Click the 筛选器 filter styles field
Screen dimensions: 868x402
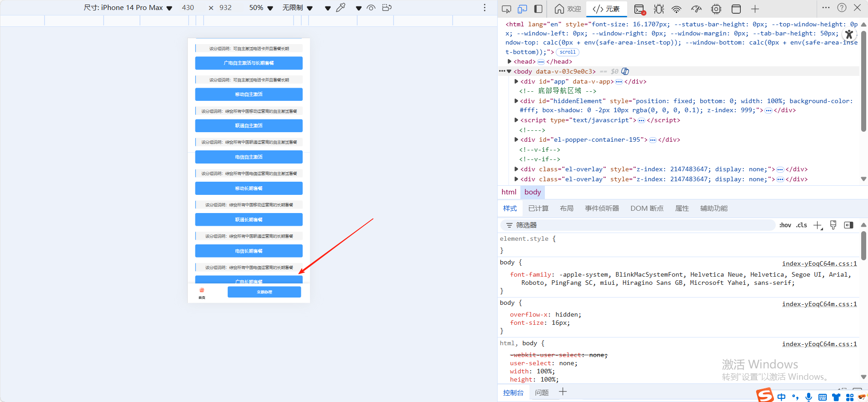tap(638, 225)
